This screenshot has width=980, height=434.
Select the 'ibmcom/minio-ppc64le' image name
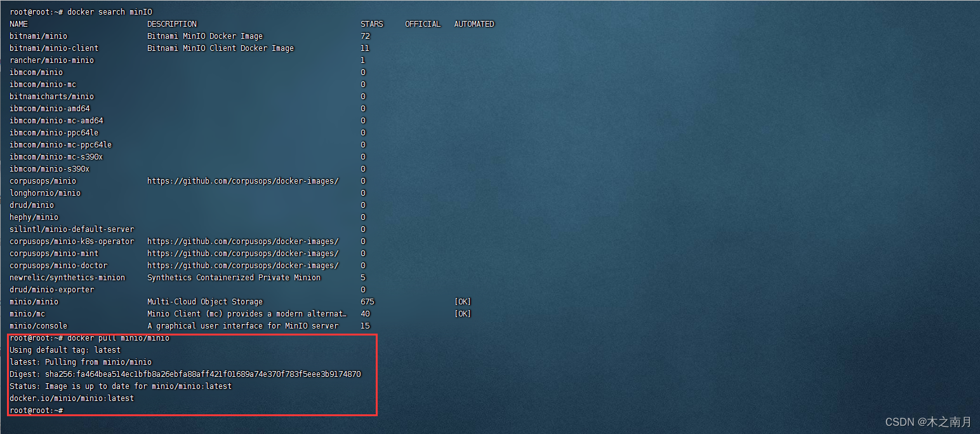54,133
